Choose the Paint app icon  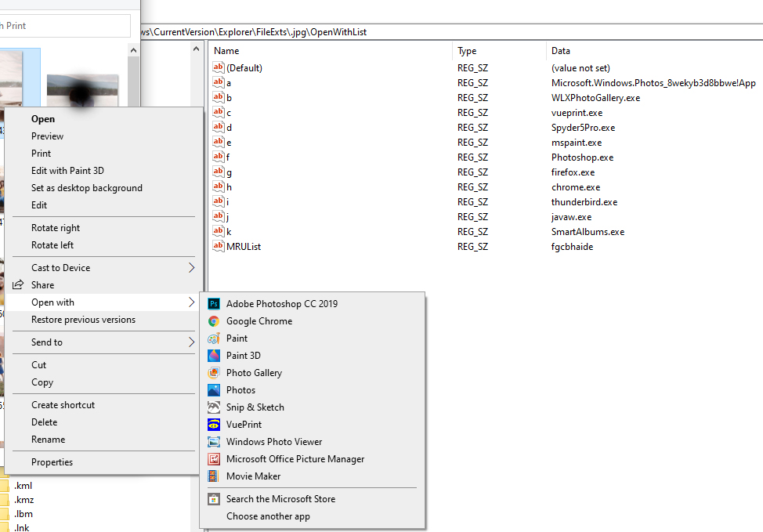[214, 338]
